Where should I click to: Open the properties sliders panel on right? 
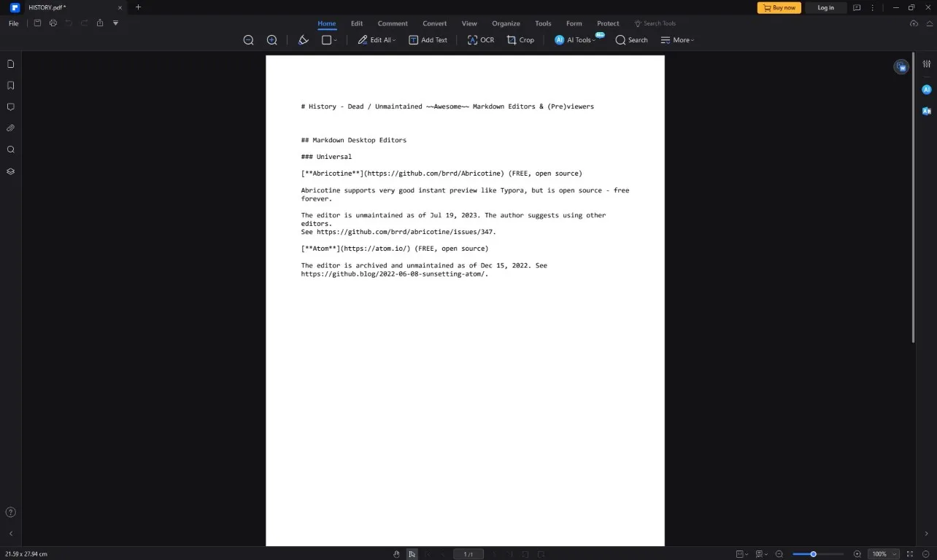(x=927, y=65)
